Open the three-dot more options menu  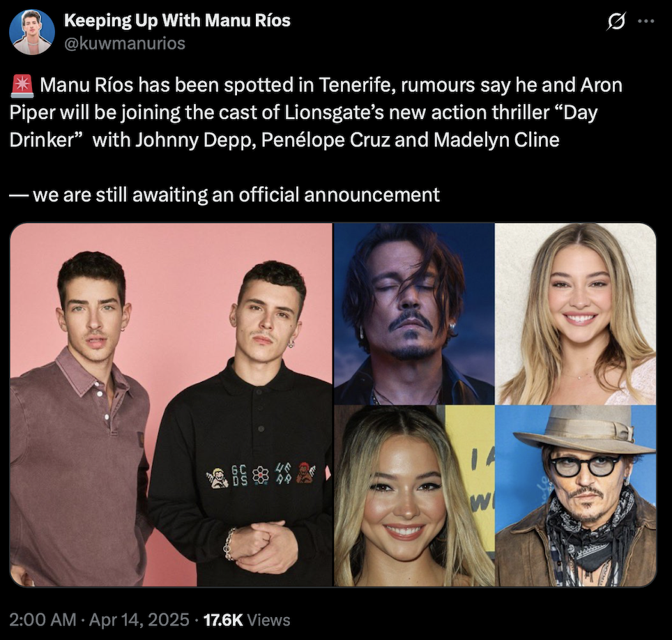point(646,21)
